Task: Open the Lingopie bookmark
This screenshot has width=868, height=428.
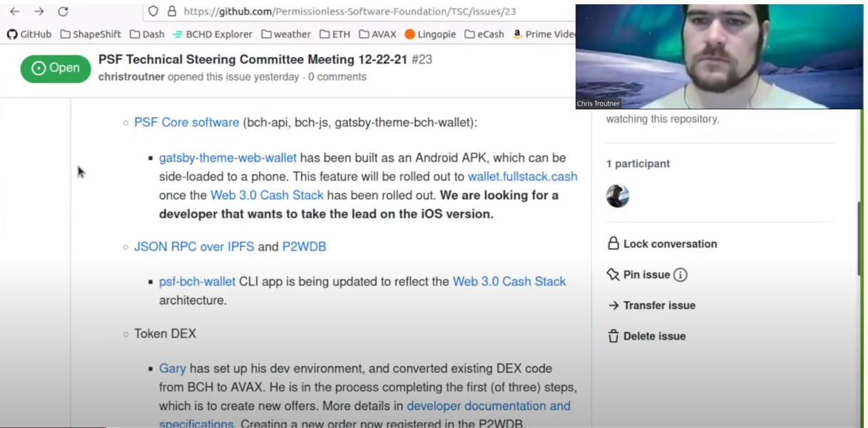Action: (430, 34)
